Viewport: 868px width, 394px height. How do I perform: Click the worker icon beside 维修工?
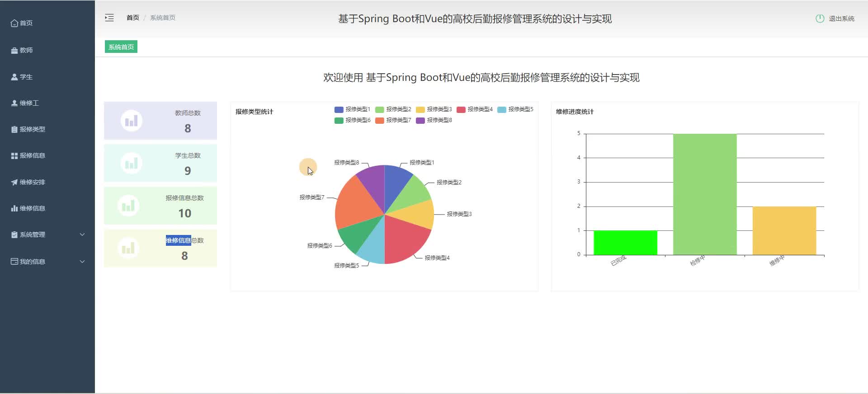14,103
